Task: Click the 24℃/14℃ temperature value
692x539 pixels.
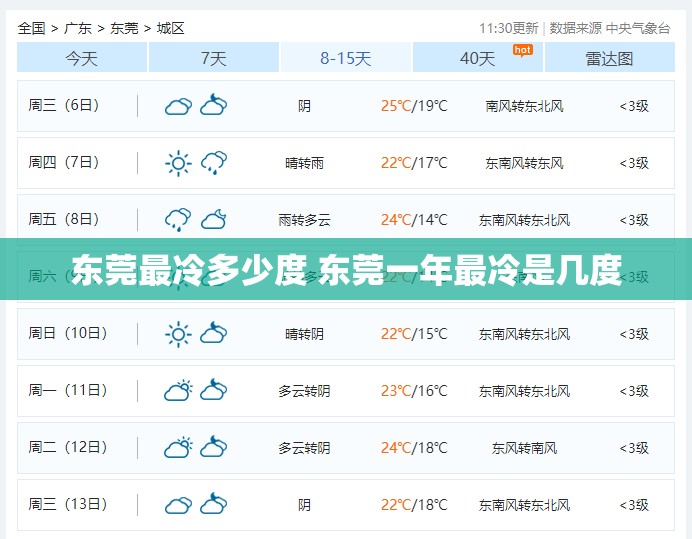Action: tap(414, 220)
